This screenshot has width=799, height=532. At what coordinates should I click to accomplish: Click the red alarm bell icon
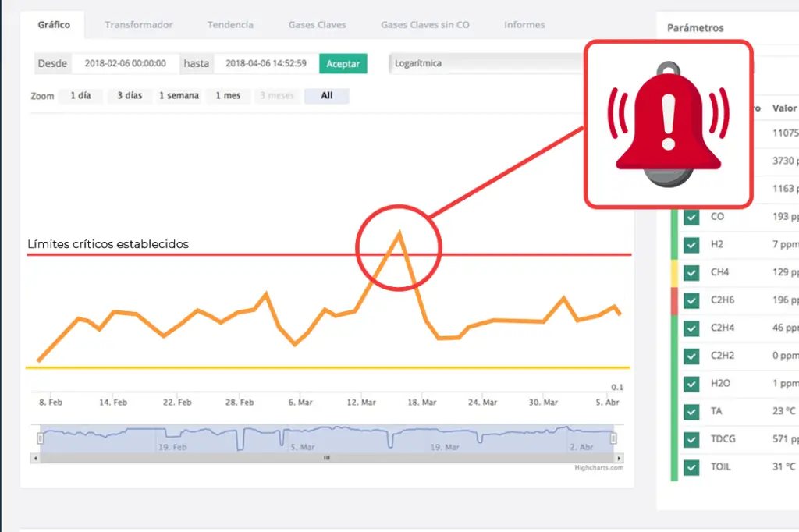point(668,125)
